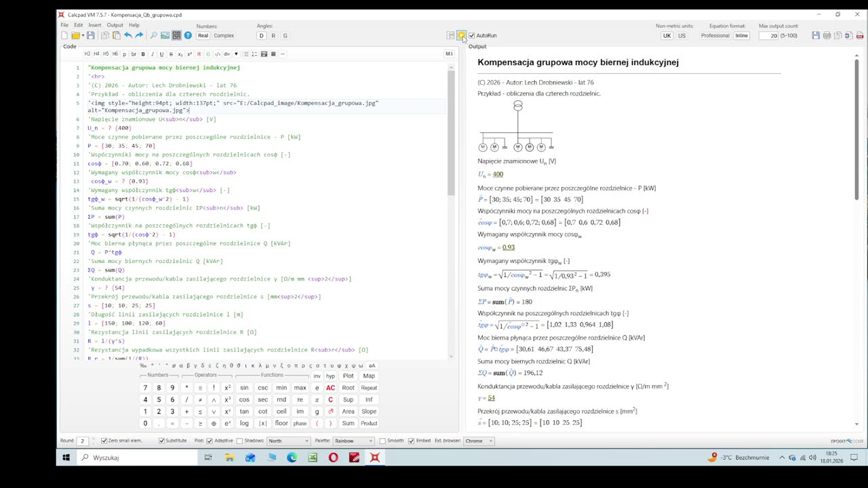
Task: Open the Ext. browser Chrome dropdown
Action: [x=479, y=441]
